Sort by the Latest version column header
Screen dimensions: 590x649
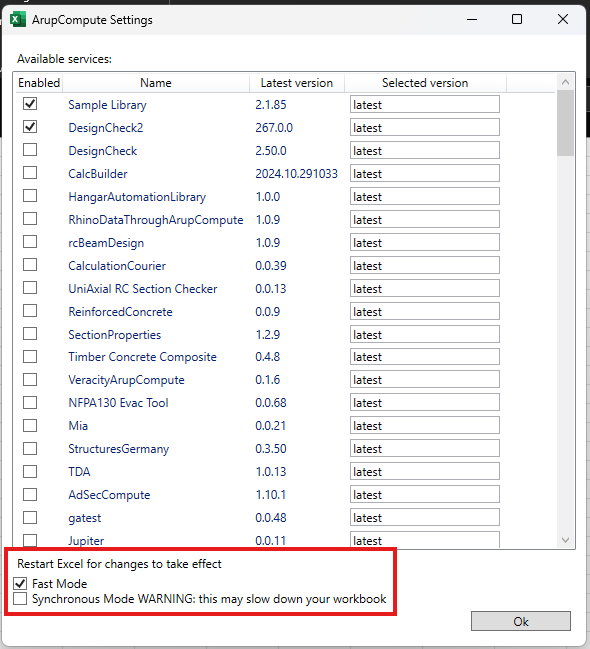point(297,83)
